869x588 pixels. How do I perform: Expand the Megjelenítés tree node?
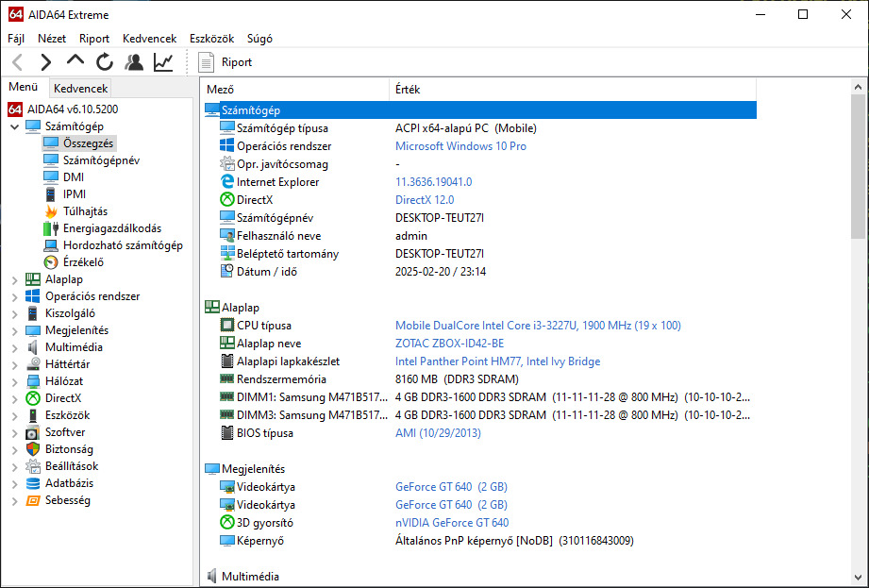14,330
